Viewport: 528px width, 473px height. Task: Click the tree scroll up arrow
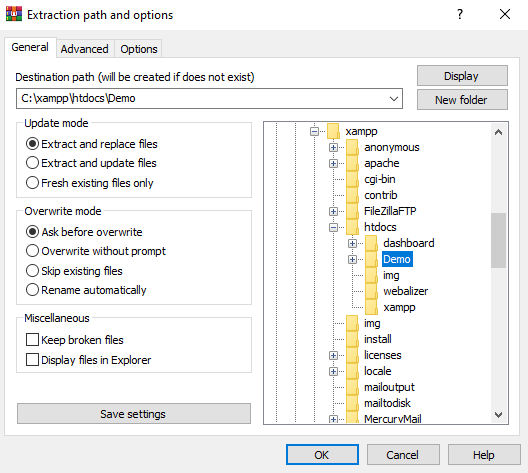click(x=498, y=132)
